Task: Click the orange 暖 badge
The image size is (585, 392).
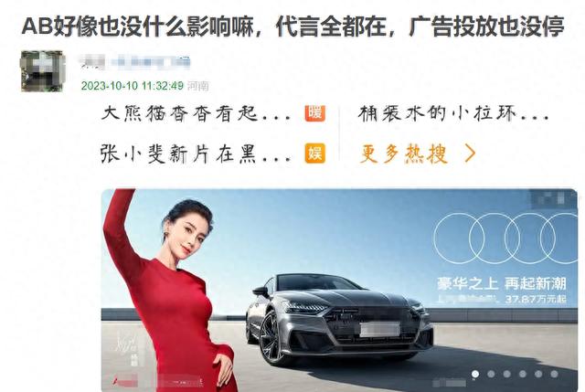Action: (x=314, y=113)
